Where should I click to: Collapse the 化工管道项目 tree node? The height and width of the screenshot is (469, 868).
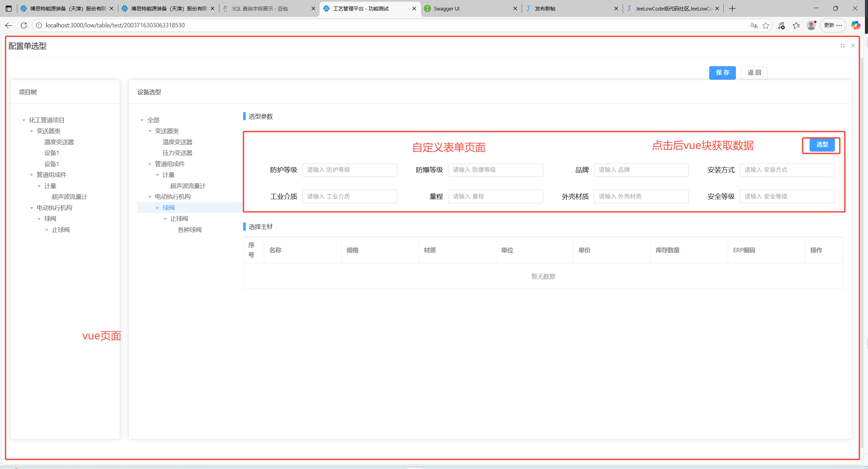tap(24, 120)
